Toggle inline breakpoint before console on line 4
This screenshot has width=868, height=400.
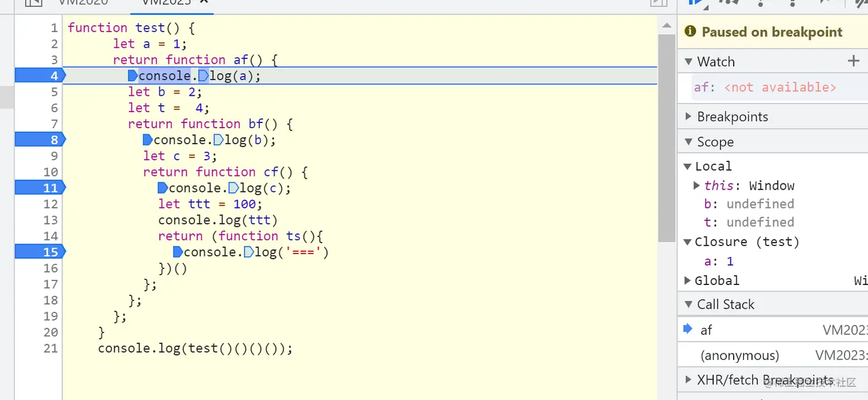(133, 76)
